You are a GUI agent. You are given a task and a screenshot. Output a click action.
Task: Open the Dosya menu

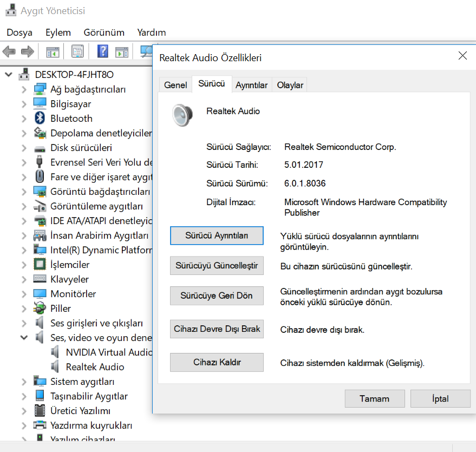click(x=19, y=32)
